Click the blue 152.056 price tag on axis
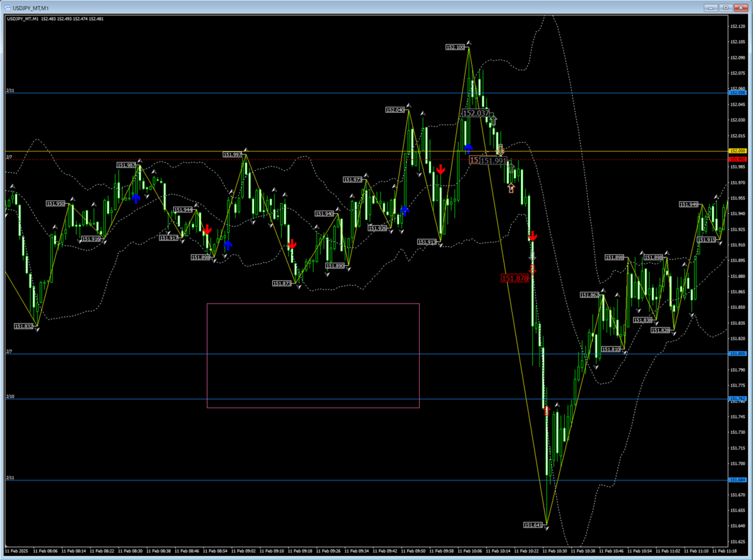The width and height of the screenshot is (753, 560). (x=737, y=92)
